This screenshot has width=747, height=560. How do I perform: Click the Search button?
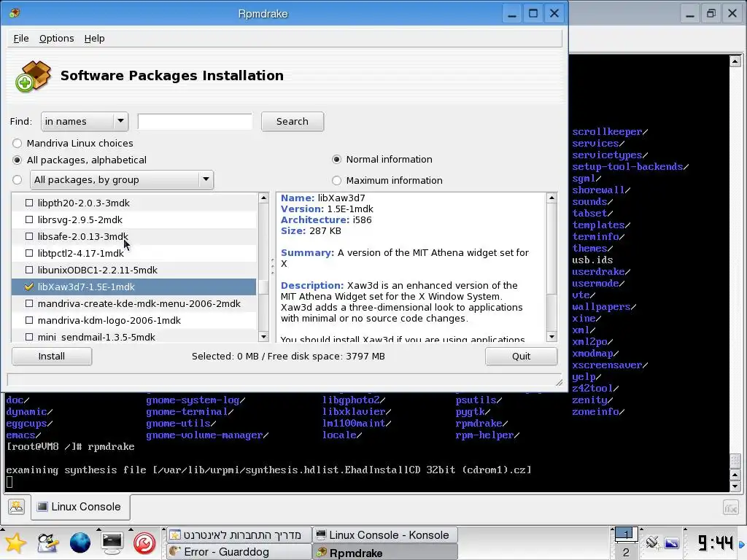(293, 122)
